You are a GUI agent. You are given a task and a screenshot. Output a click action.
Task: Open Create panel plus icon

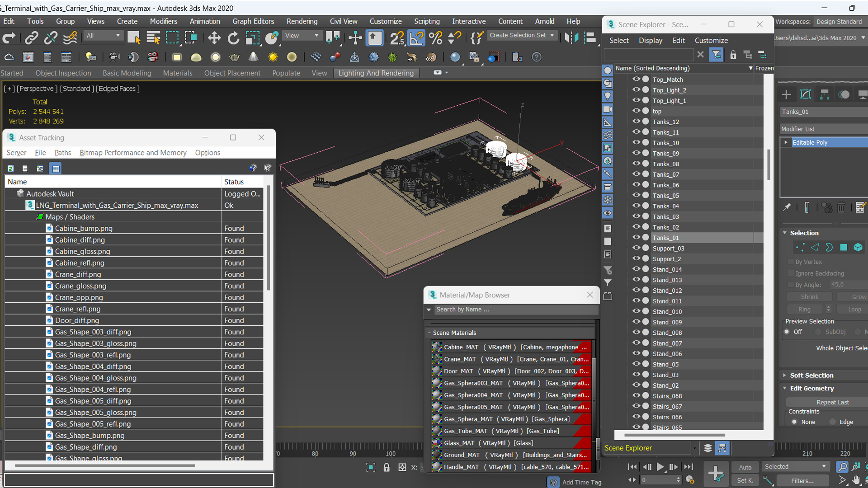pos(787,94)
